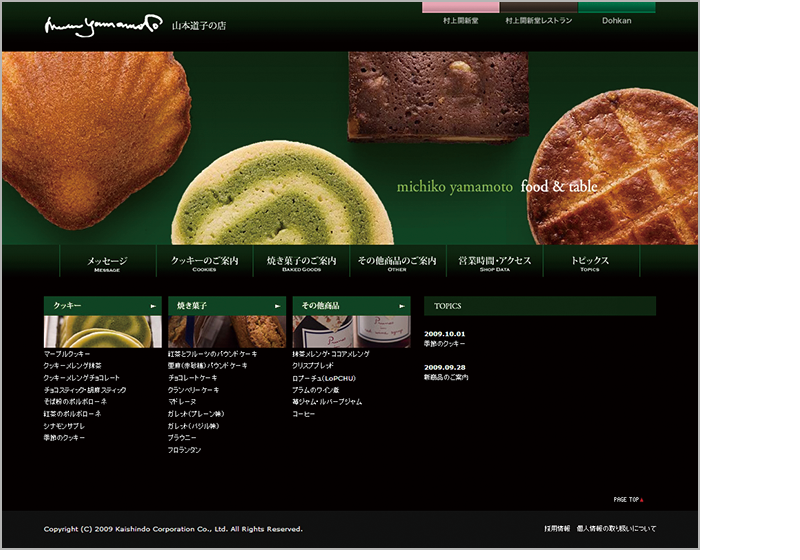Click the Michiko Yamamoto signature logo
800x560 pixels.
(104, 26)
